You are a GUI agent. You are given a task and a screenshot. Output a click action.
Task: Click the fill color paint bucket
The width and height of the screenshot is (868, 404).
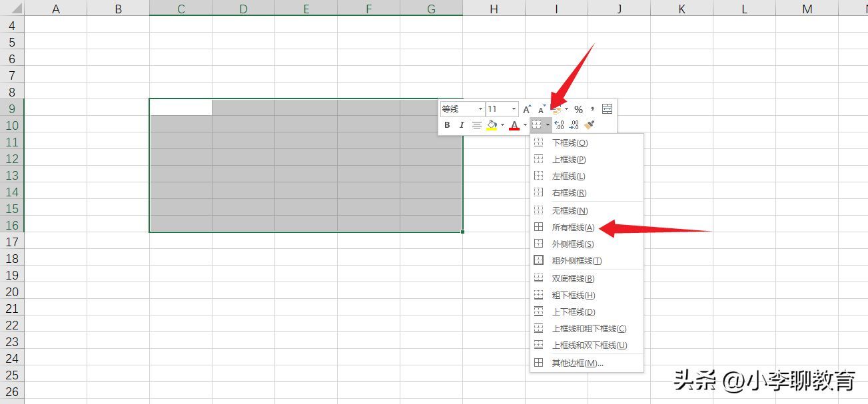pyautogui.click(x=492, y=124)
